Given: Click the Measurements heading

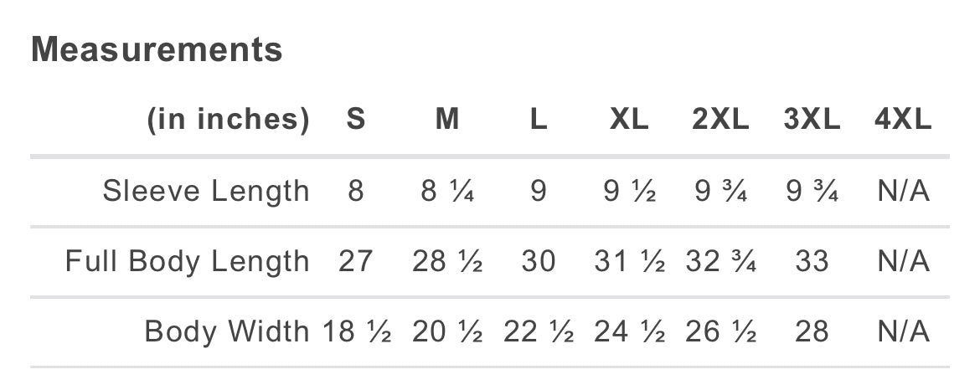Looking at the screenshot, I should pos(157,49).
